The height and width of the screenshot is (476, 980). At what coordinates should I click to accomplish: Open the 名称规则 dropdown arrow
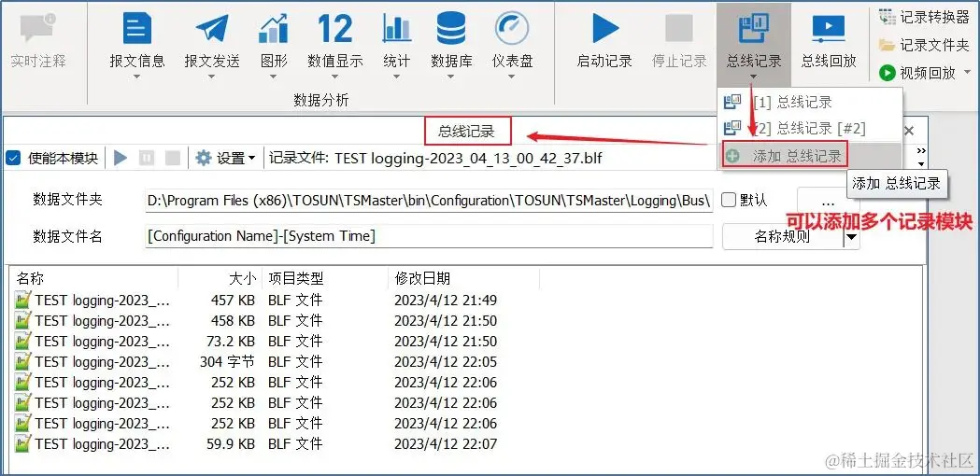[851, 237]
